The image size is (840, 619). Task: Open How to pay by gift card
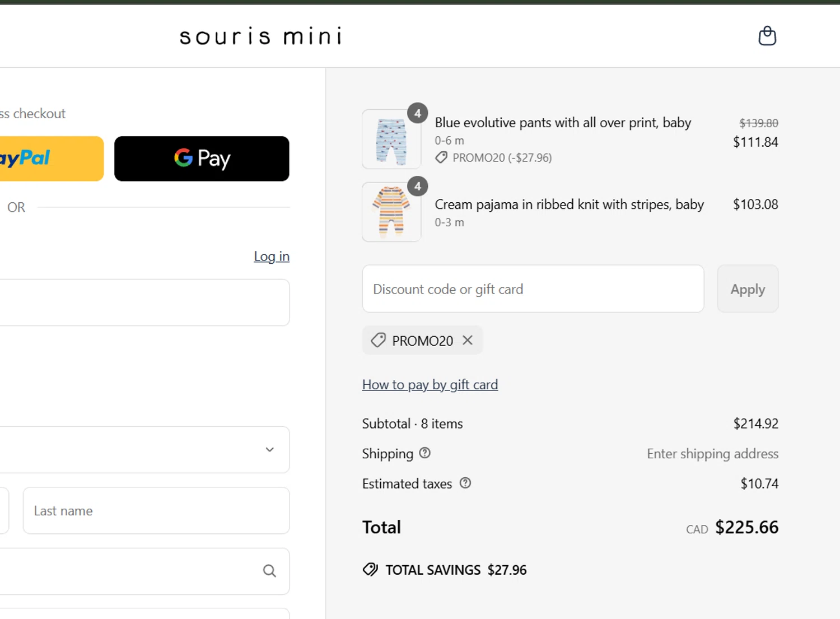(430, 384)
